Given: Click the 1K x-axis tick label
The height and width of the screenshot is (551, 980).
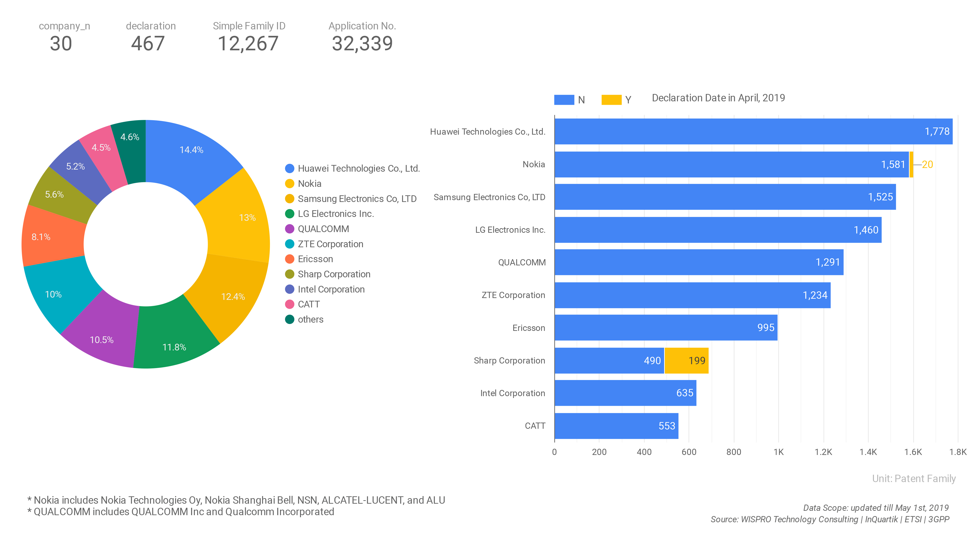Looking at the screenshot, I should coord(778,452).
